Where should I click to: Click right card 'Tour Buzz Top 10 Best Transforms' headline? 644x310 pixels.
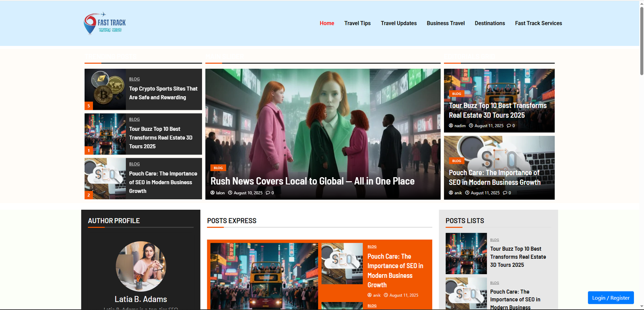pos(498,110)
